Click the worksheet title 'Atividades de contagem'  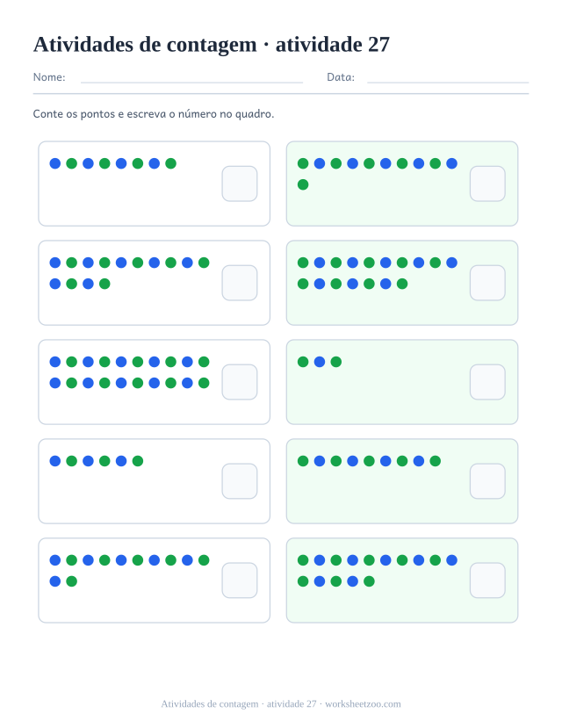[145, 45]
